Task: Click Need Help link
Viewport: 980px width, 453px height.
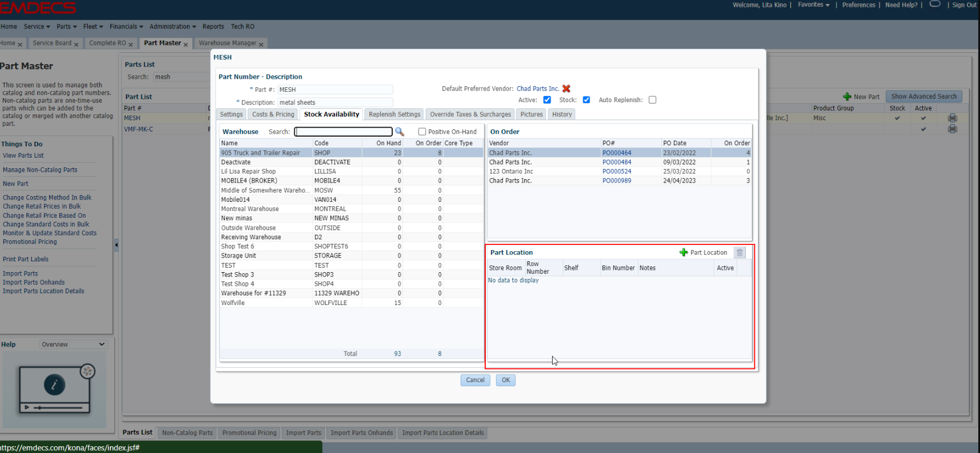Action: pyautogui.click(x=901, y=5)
